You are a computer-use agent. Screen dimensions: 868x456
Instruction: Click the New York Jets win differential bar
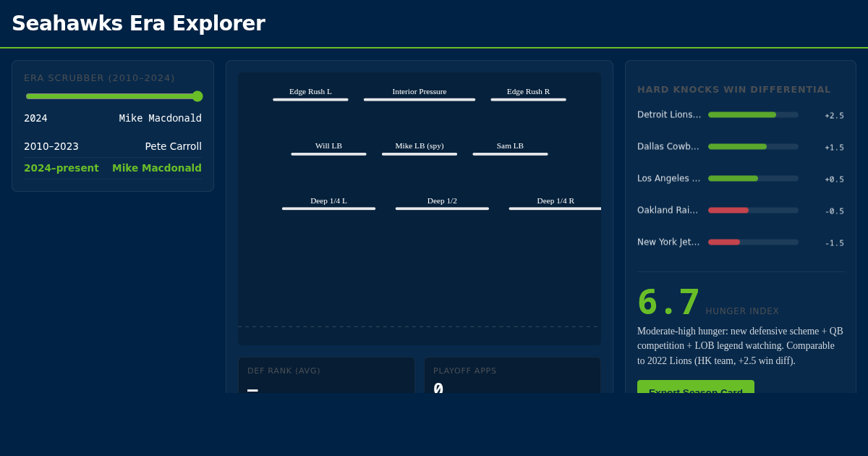click(x=753, y=242)
